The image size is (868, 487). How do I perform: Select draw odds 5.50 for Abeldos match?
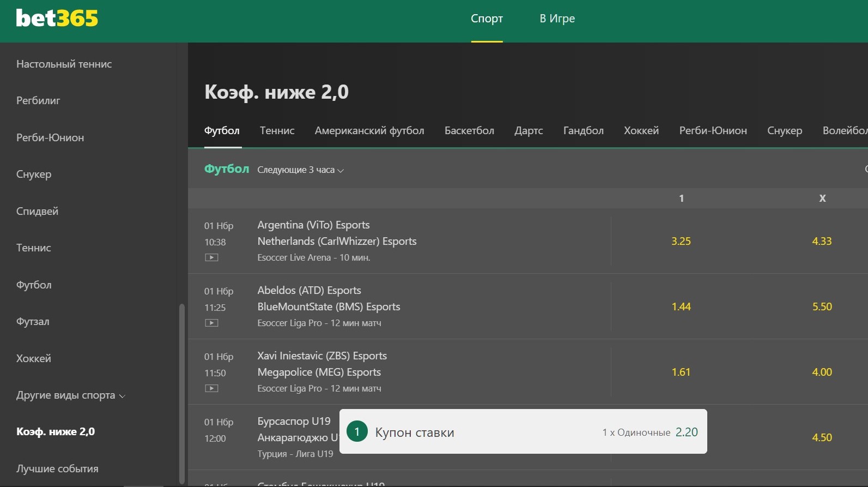pyautogui.click(x=822, y=306)
